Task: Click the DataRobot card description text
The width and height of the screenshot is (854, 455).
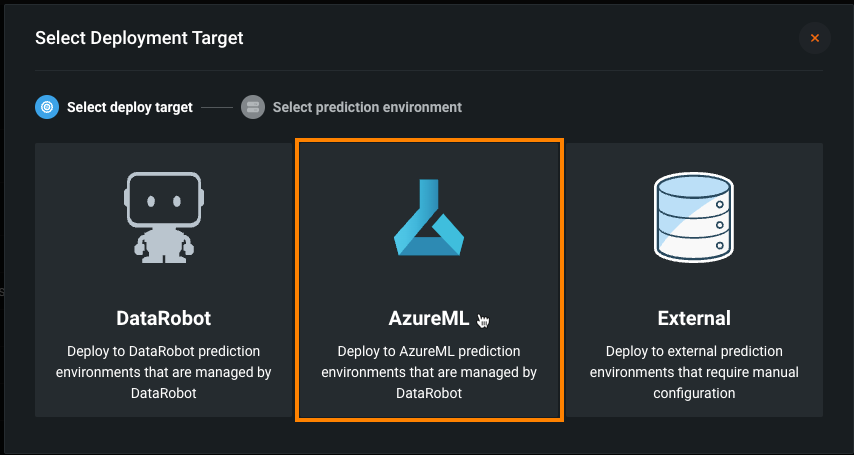Action: coord(164,372)
